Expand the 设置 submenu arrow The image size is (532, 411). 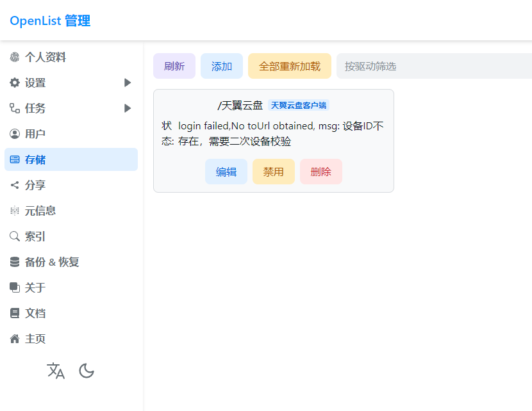click(x=128, y=83)
